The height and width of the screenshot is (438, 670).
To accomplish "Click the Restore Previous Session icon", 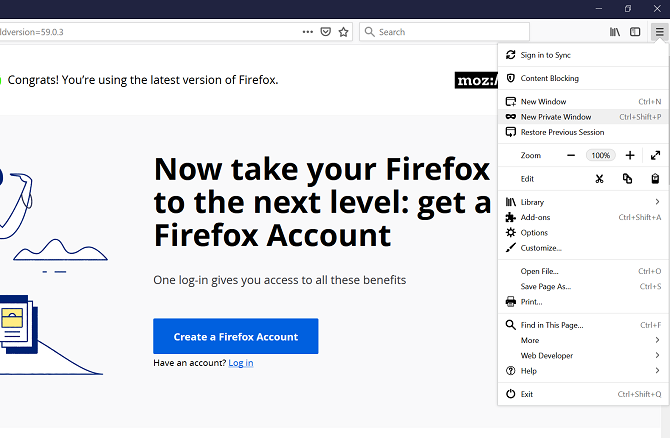I will [x=511, y=132].
